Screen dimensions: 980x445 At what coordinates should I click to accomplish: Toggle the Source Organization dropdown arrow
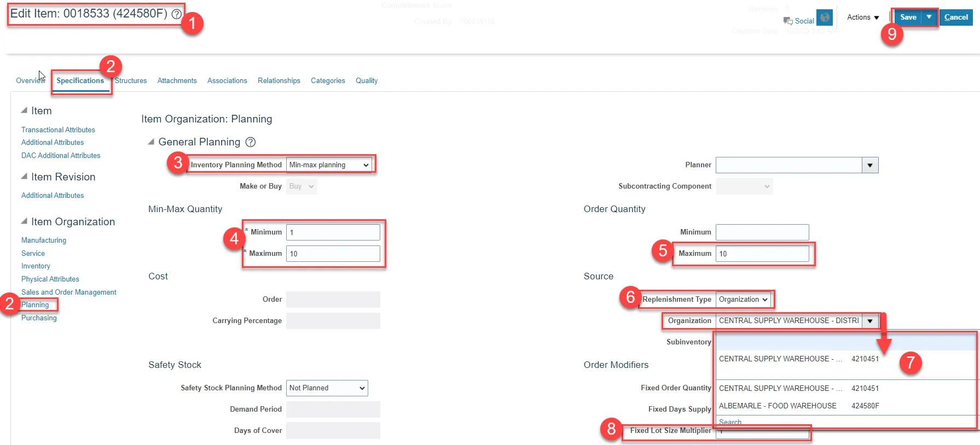(x=870, y=321)
